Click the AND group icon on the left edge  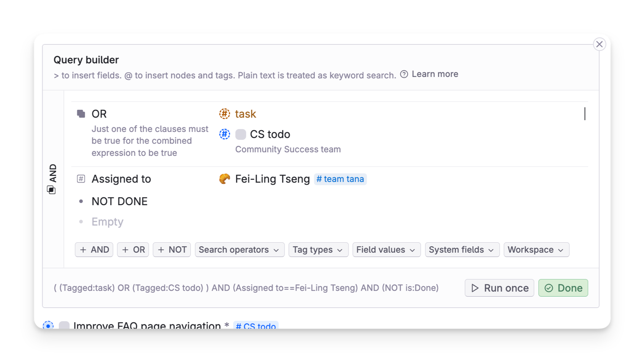point(52,189)
